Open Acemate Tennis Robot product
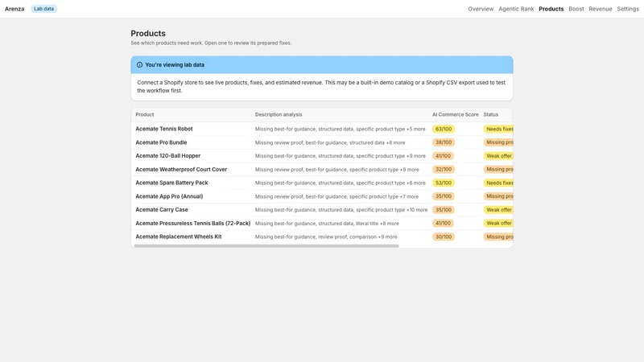 pos(164,129)
